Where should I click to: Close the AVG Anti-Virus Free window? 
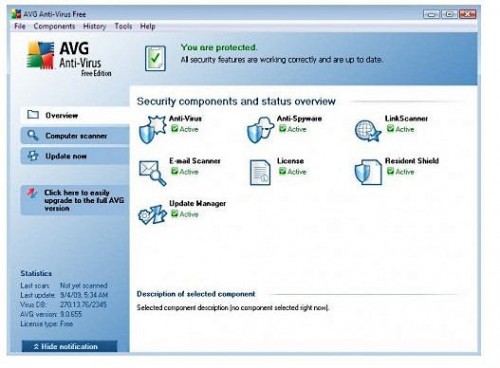pos(467,14)
